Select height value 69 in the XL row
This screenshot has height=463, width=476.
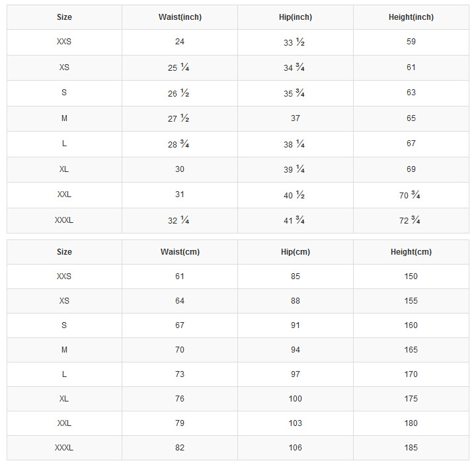[411, 169]
